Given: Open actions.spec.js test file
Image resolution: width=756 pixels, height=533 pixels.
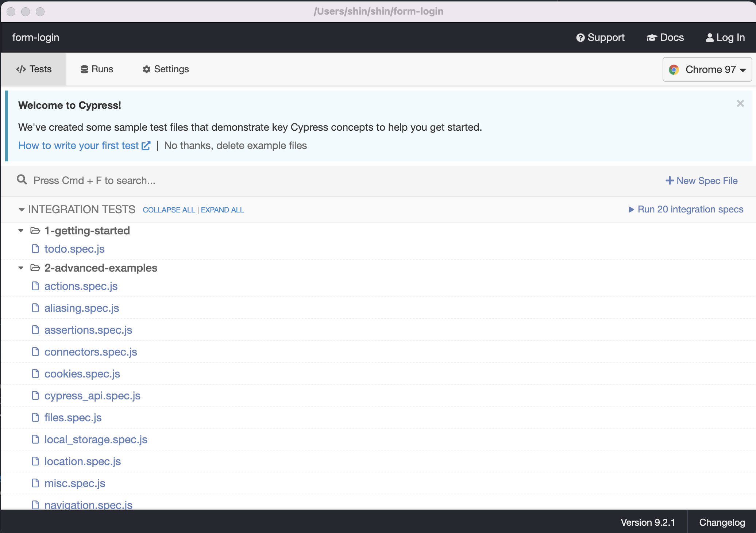Looking at the screenshot, I should click(81, 286).
